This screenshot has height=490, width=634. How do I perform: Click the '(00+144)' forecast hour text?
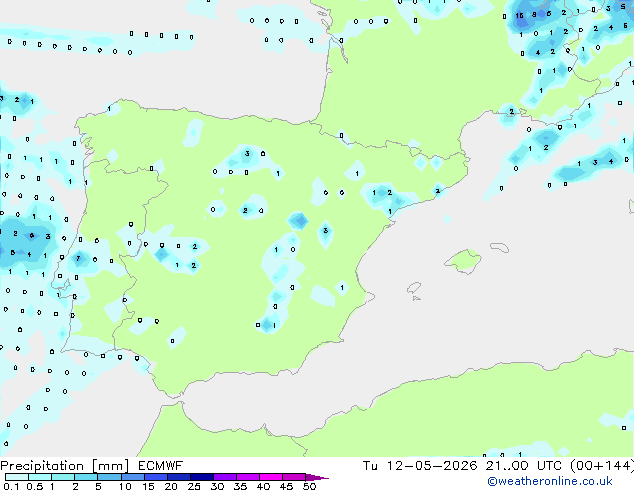coord(602,466)
